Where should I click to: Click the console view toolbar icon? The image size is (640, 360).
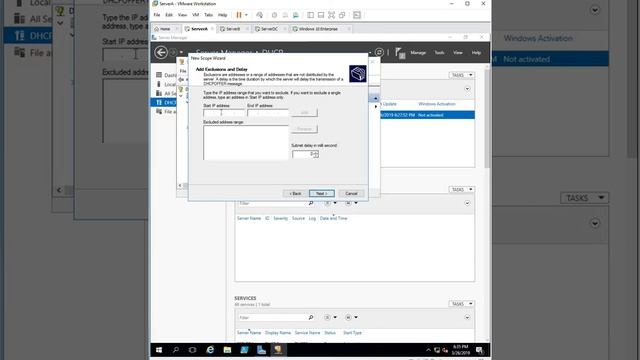tap(357, 15)
